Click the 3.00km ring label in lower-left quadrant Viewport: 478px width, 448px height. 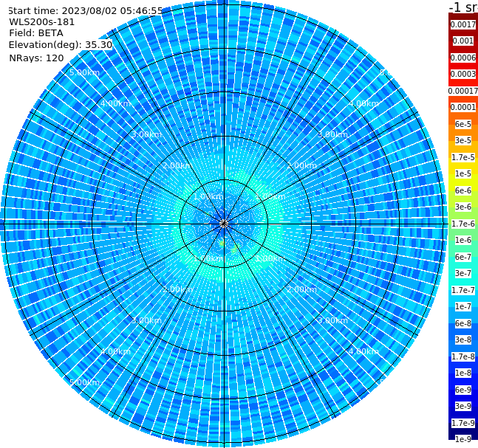(146, 320)
